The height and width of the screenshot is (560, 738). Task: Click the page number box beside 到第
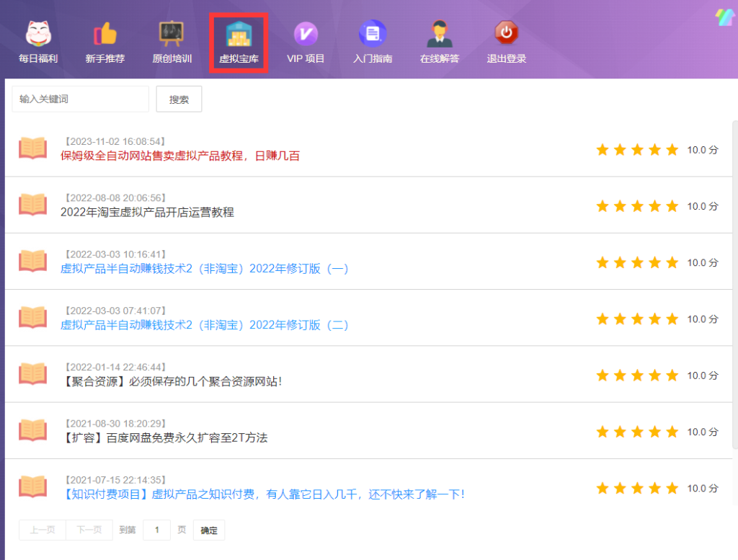(156, 530)
